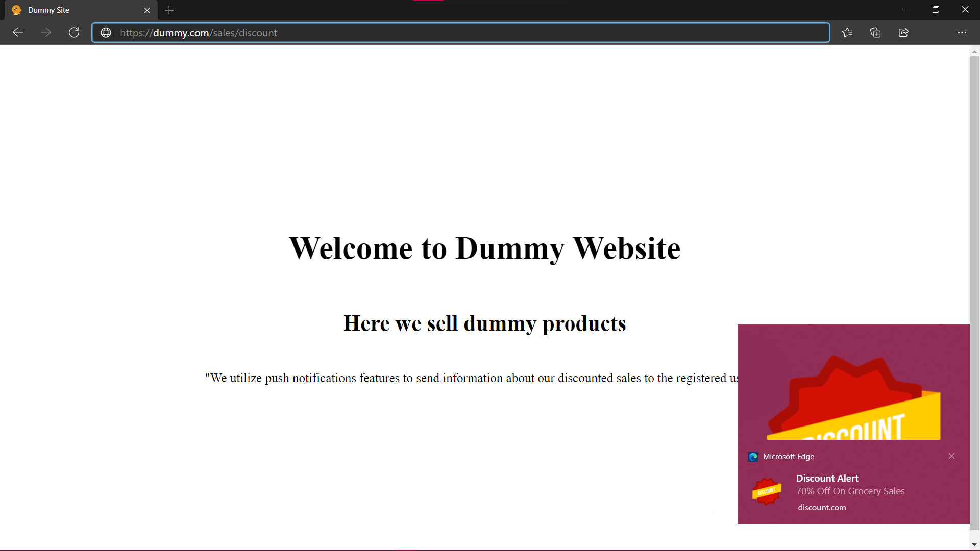
Task: Click the Microsoft Edge logo in the notification
Action: pyautogui.click(x=753, y=457)
